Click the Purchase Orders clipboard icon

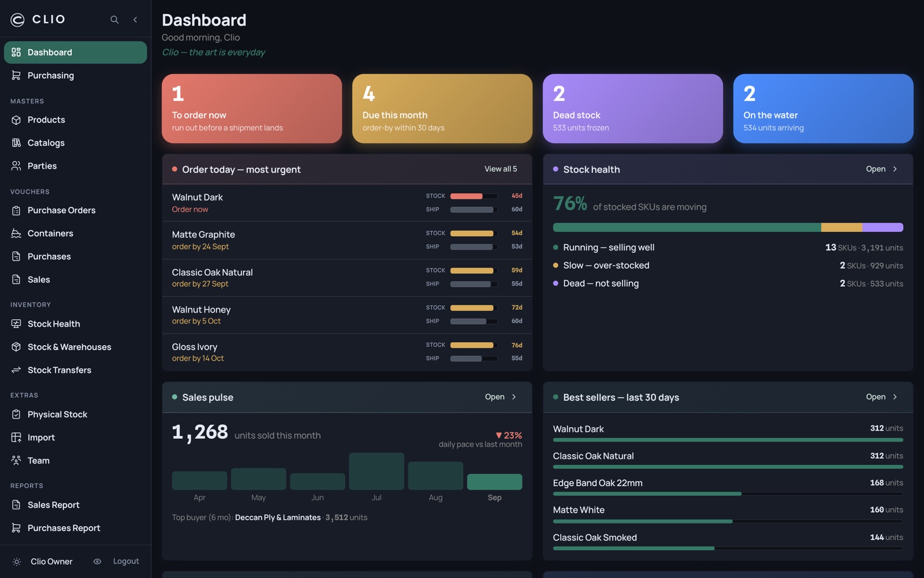16,210
